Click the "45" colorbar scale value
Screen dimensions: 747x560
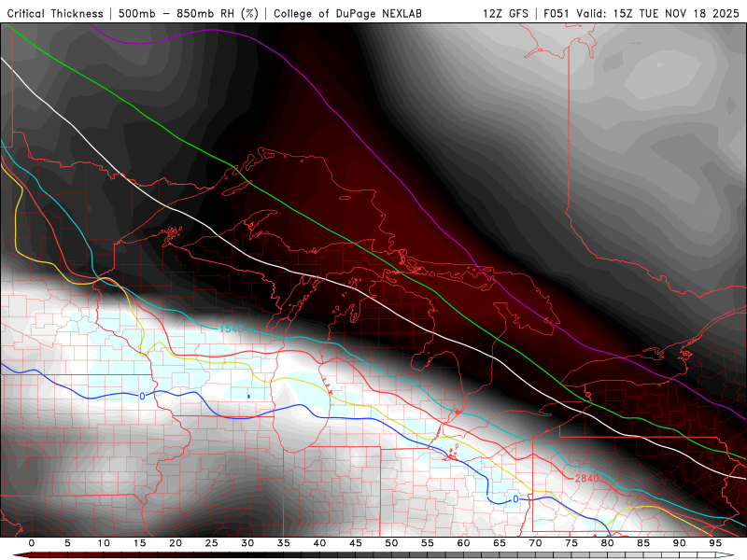[x=356, y=543]
